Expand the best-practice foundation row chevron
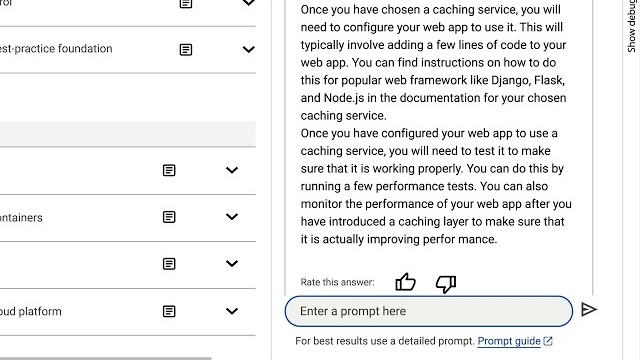 (x=249, y=50)
